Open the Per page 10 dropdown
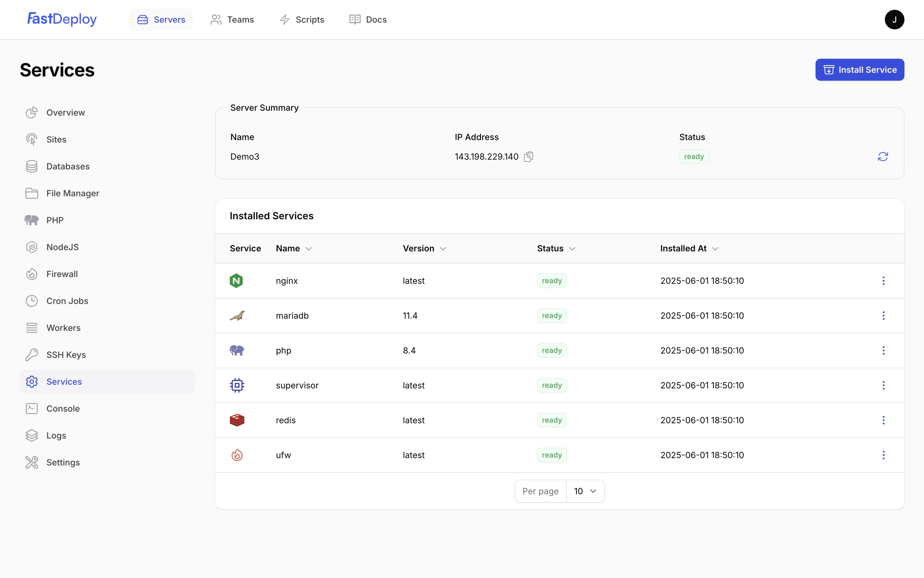The height and width of the screenshot is (578, 924). tap(585, 491)
